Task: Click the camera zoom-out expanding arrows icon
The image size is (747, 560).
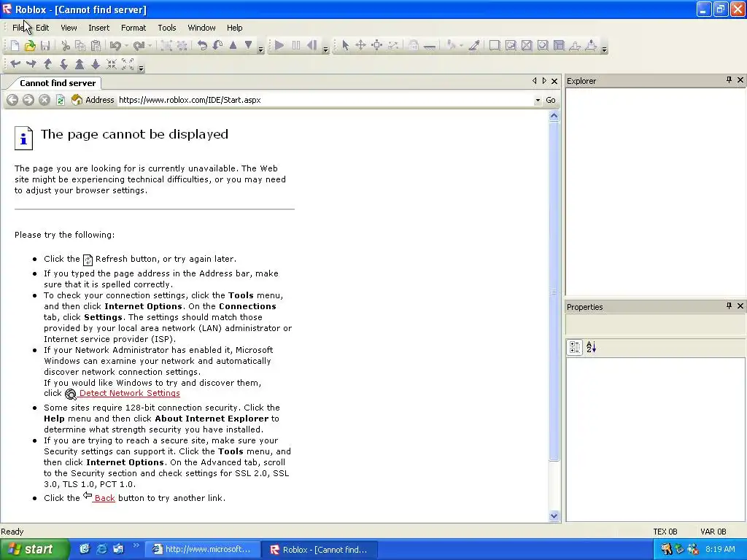Action: pos(128,64)
